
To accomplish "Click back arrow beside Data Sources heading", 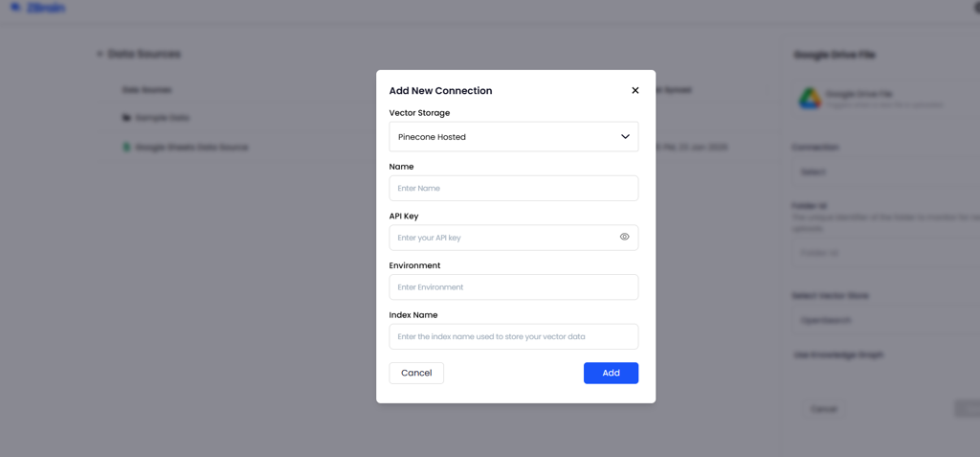I will 100,54.
